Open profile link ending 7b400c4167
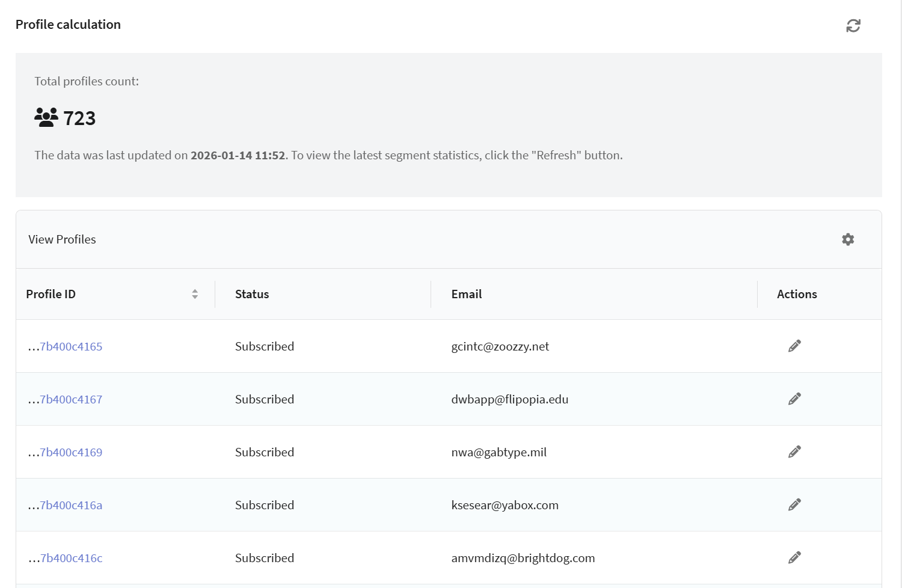Screen dimensions: 902x588 click(x=71, y=400)
